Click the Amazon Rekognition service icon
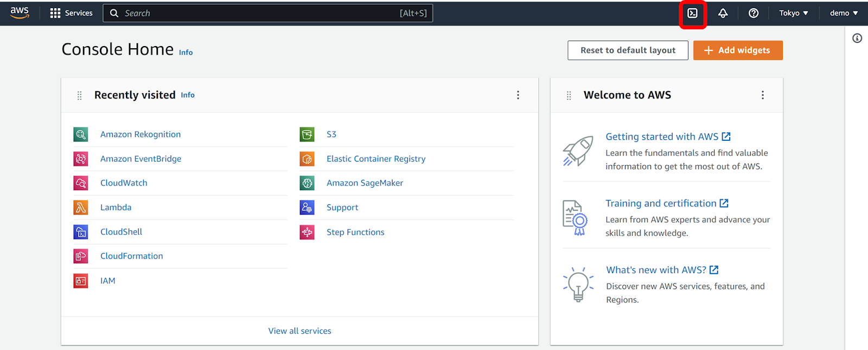This screenshot has width=868, height=350. [x=81, y=134]
